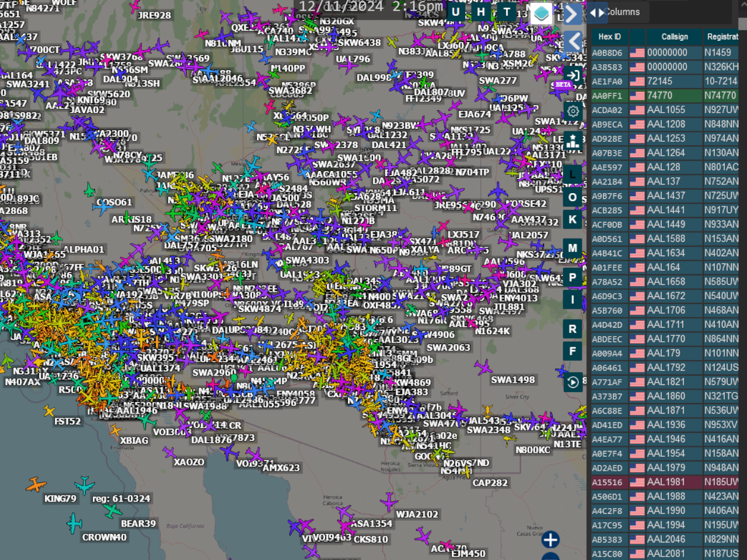Click Hex ID AA2184 in the table
The height and width of the screenshot is (560, 747).
click(x=607, y=181)
